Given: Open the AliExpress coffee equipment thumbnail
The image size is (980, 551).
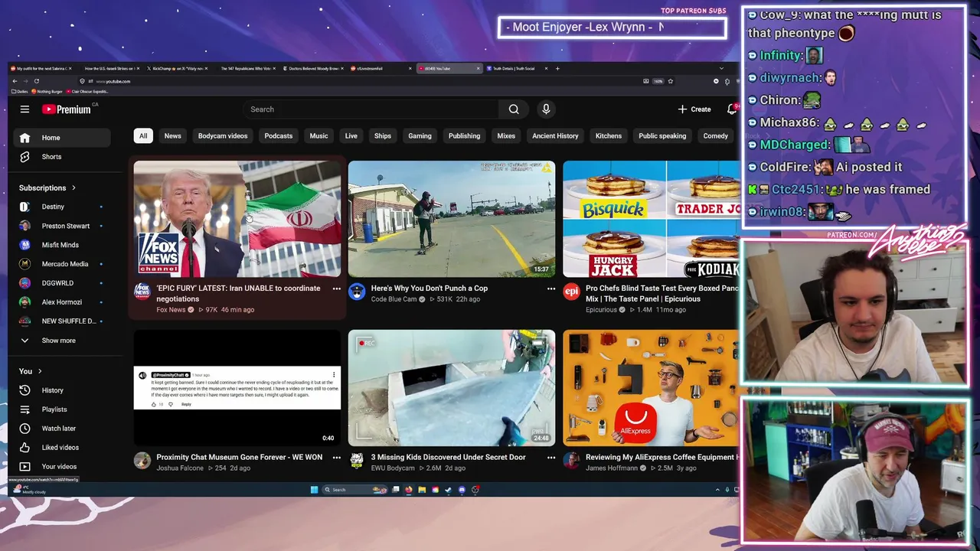Looking at the screenshot, I should pos(651,388).
